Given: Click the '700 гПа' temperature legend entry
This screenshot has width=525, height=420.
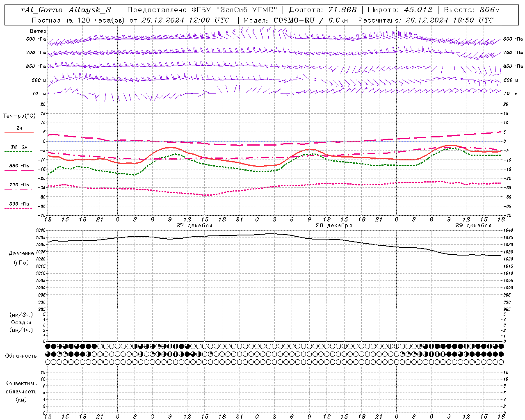Looking at the screenshot, I should point(19,185).
